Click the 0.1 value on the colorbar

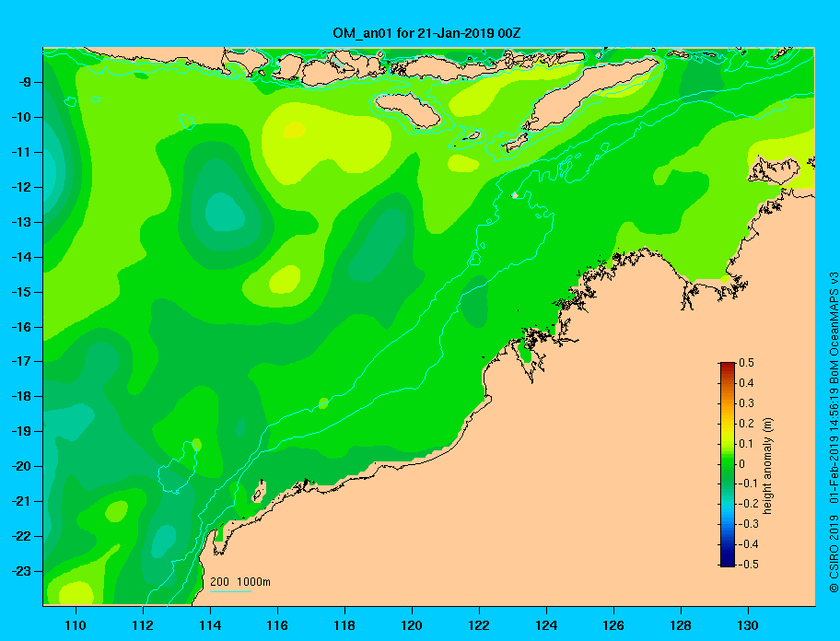click(746, 443)
